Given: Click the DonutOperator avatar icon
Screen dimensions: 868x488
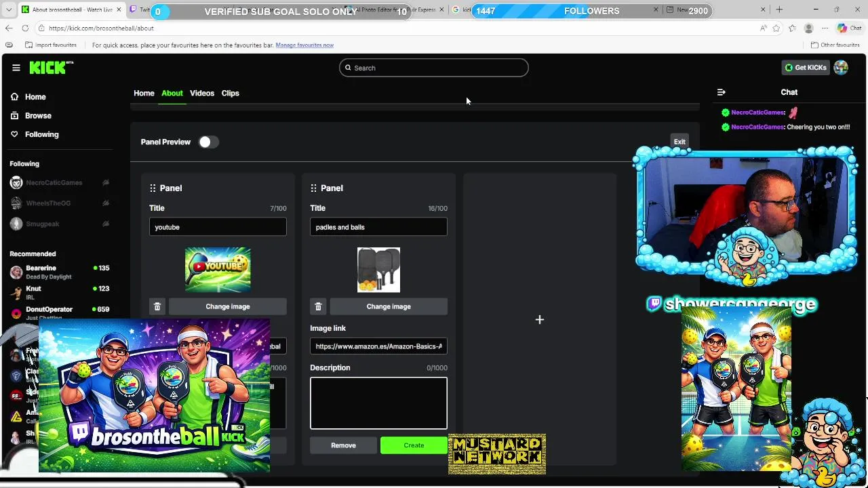Looking at the screenshot, I should (16, 313).
